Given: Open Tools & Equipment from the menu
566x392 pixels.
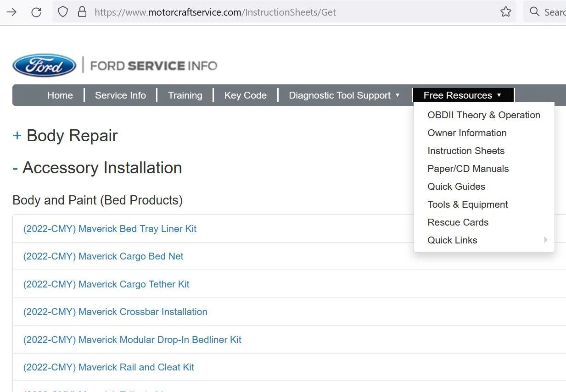Looking at the screenshot, I should tap(467, 204).
